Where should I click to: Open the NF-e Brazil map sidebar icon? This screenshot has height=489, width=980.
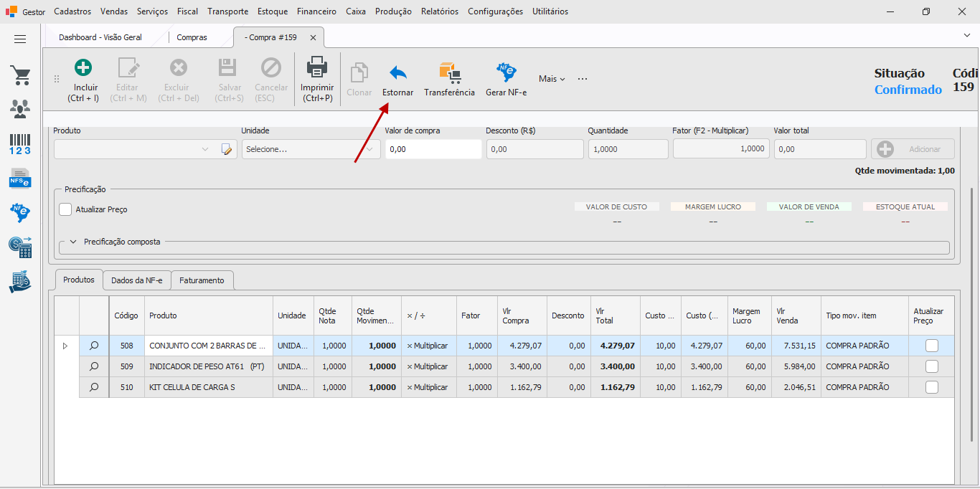coord(20,212)
